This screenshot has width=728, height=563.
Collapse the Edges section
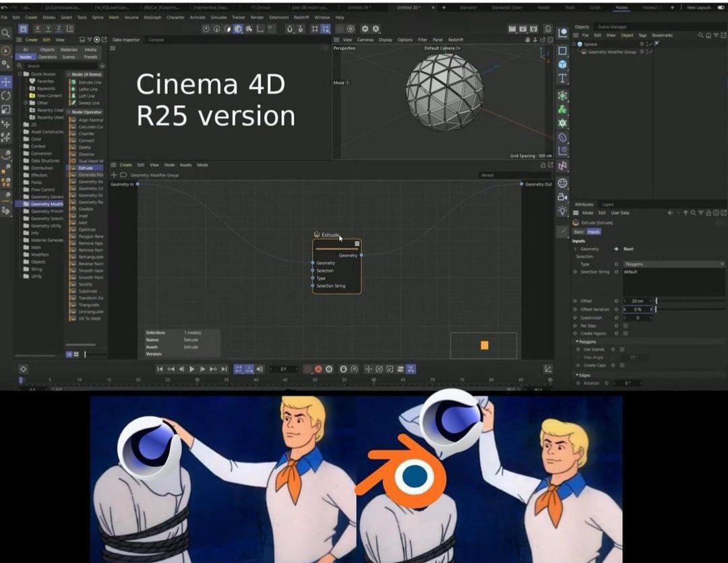[x=577, y=375]
